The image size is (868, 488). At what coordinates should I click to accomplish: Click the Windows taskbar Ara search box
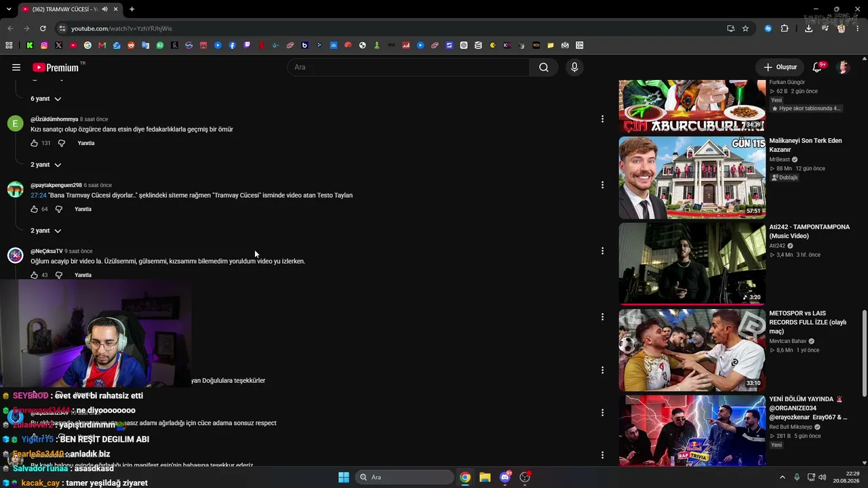click(x=405, y=477)
